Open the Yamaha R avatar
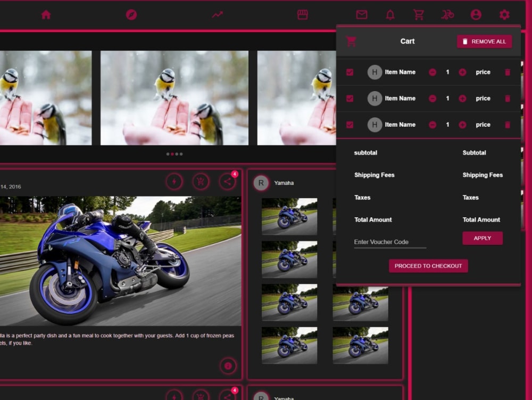532x400 pixels. point(261,183)
